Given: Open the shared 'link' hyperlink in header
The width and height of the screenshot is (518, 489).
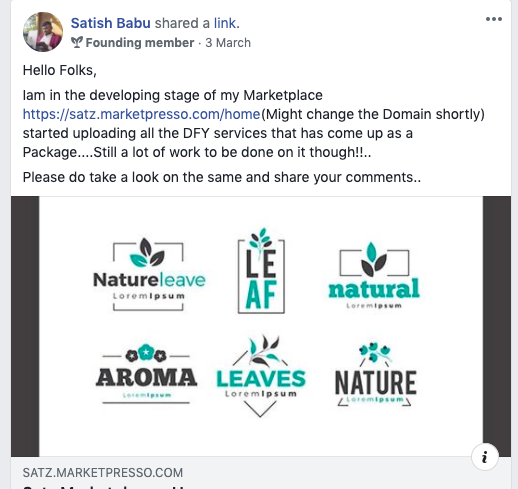Looking at the screenshot, I should coord(225,23).
